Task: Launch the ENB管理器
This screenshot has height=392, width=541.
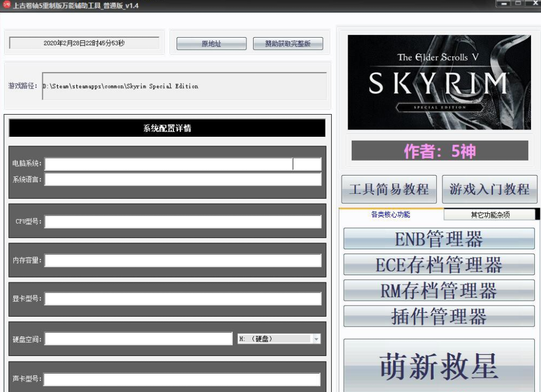Action: click(x=439, y=239)
